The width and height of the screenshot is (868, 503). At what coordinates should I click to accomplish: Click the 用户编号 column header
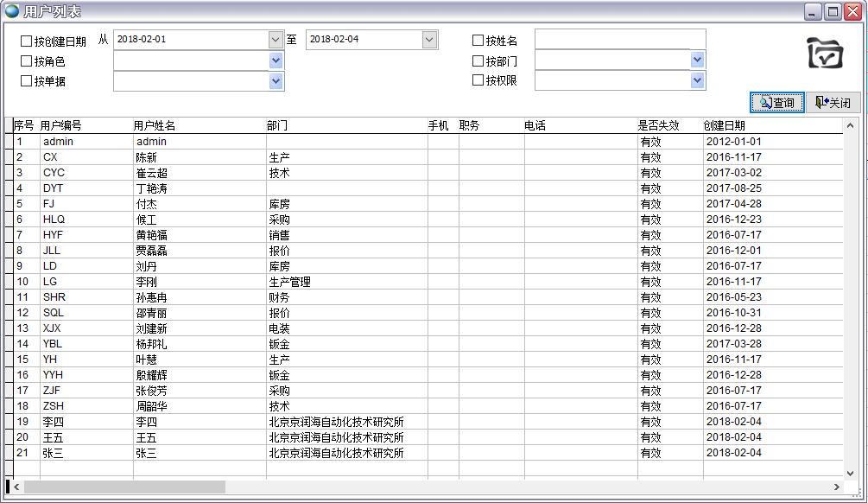point(60,125)
